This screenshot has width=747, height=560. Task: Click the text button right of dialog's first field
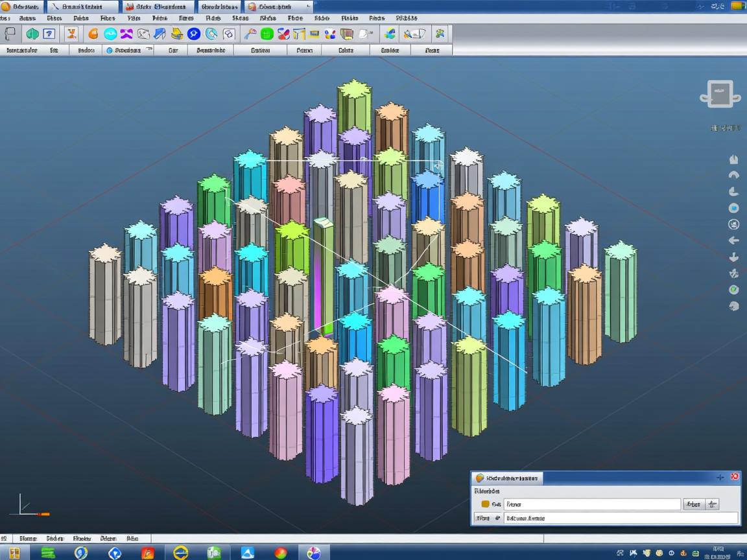point(693,504)
